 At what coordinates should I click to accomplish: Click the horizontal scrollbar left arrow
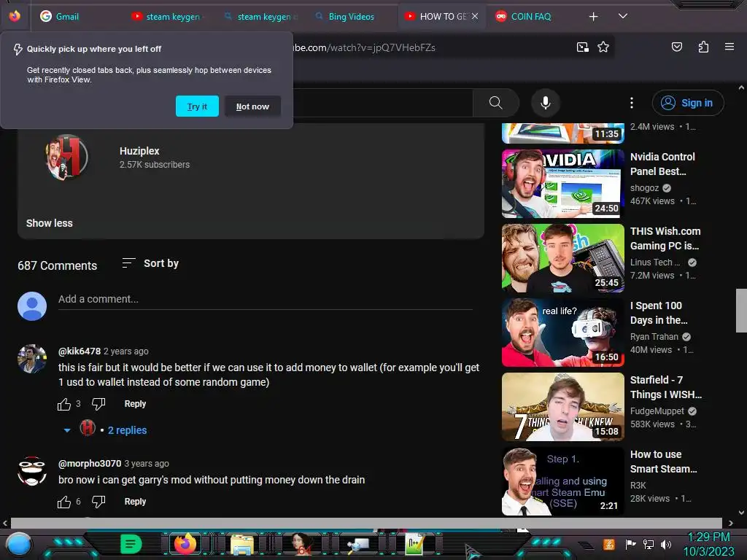pyautogui.click(x=5, y=523)
